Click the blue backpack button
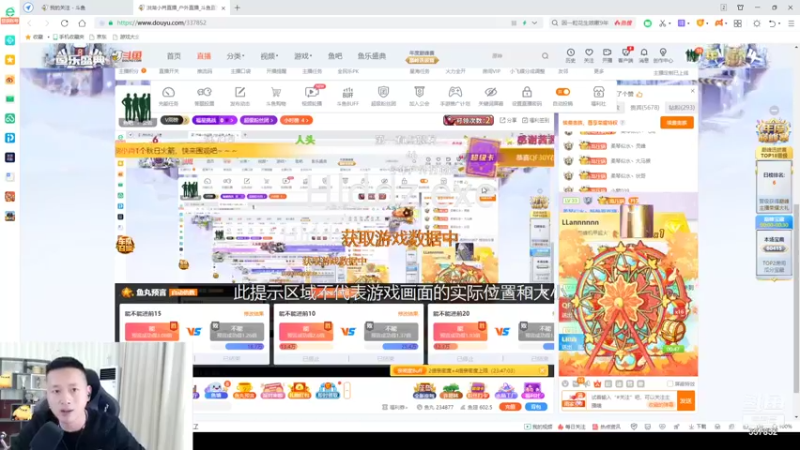Image resolution: width=800 pixels, height=450 pixels. click(536, 407)
